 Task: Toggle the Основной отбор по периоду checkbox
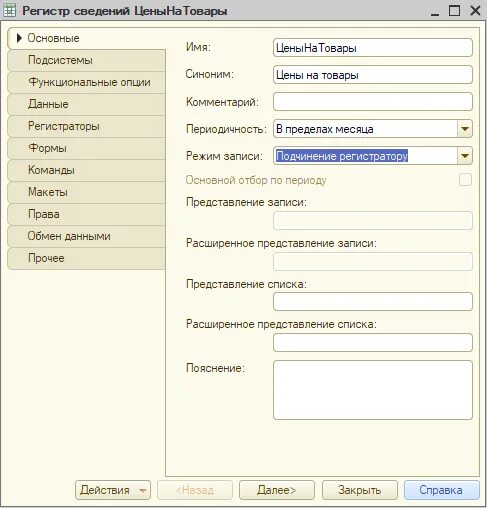click(465, 180)
